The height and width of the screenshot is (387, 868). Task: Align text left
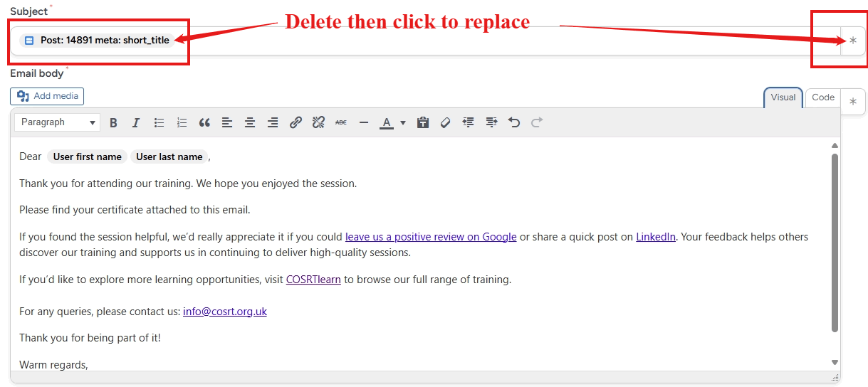click(227, 122)
